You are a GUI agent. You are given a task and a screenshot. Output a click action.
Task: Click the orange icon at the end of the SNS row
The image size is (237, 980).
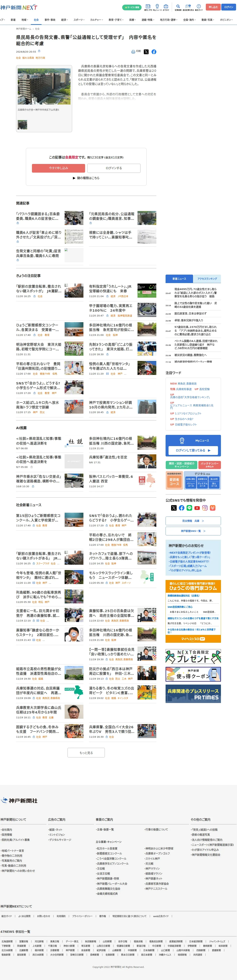213,508
